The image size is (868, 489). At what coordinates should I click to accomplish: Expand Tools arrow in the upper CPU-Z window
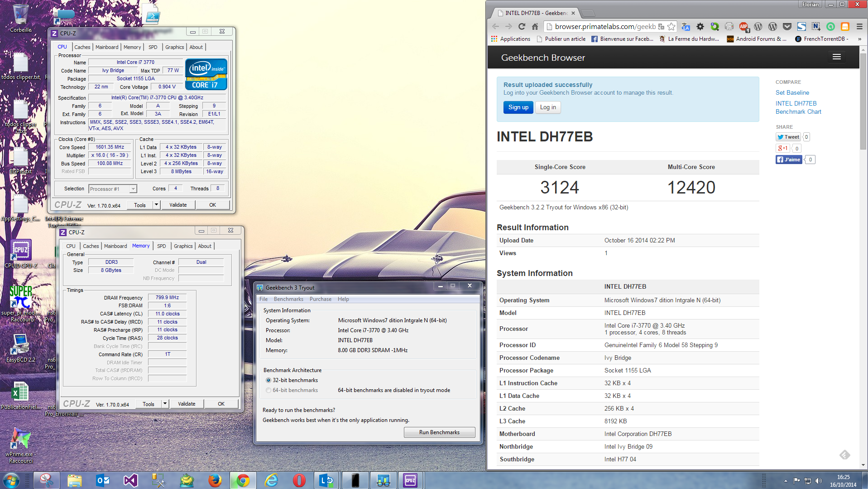click(x=156, y=205)
